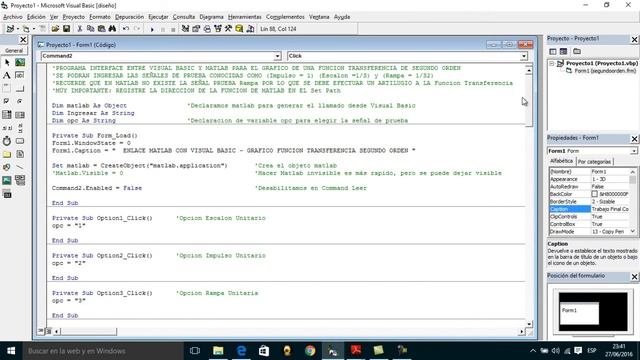This screenshot has height=360, width=640.
Task: Select the CommandButton control tool
Action: pos(20,89)
